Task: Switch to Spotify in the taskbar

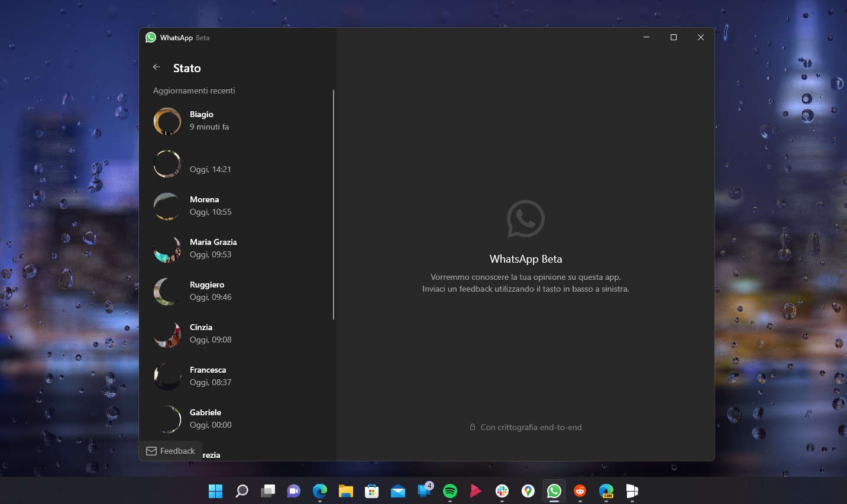Action: [450, 491]
